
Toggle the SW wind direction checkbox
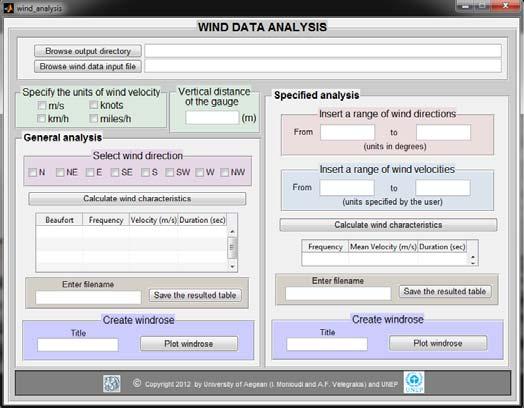(x=169, y=172)
